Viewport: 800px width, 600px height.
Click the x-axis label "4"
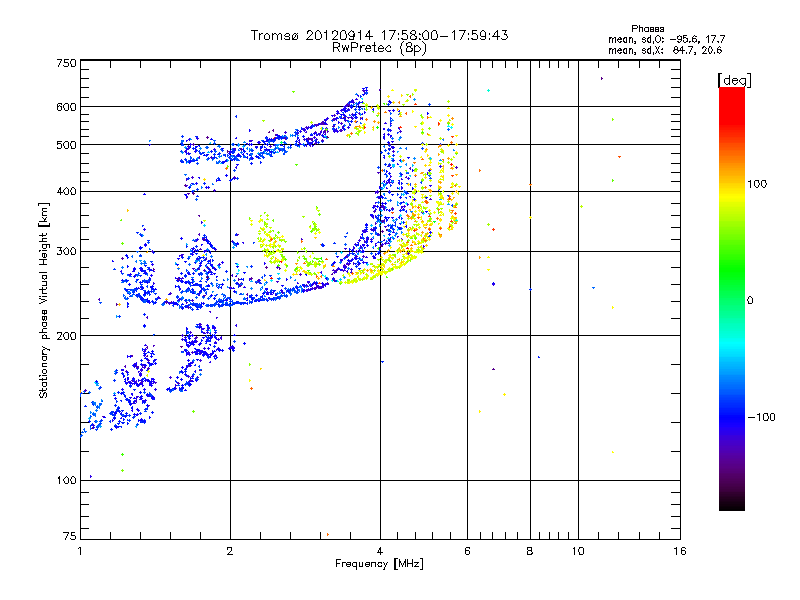click(x=380, y=551)
